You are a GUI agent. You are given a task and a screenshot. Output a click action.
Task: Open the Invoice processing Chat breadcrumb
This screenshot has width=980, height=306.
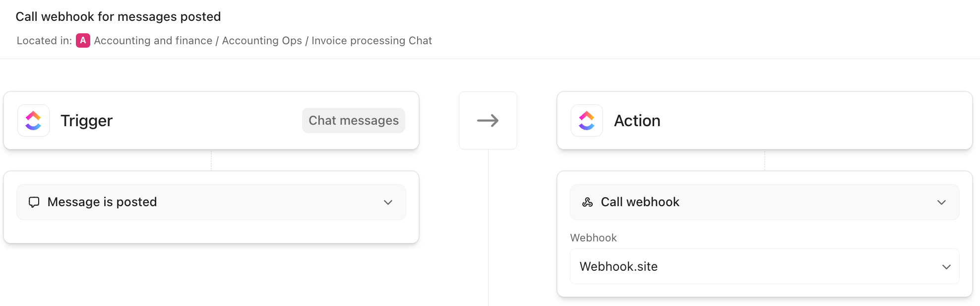pos(371,41)
